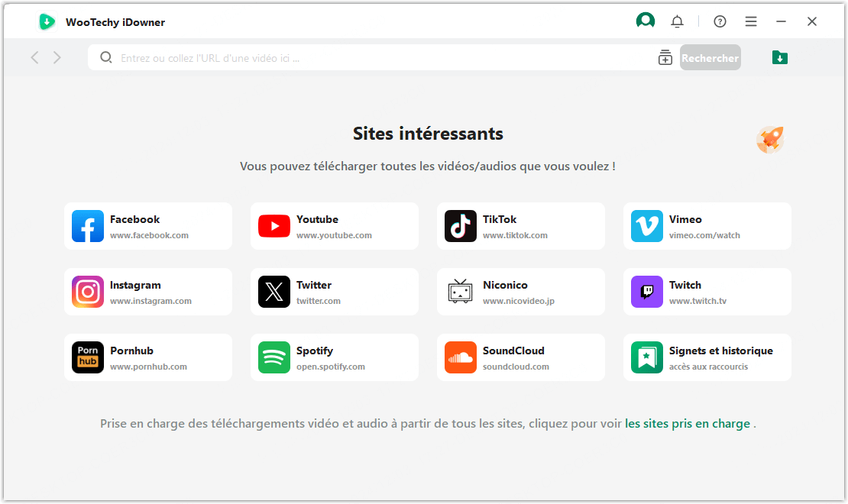Launch the Instagram site tile
The image size is (848, 504).
148,292
